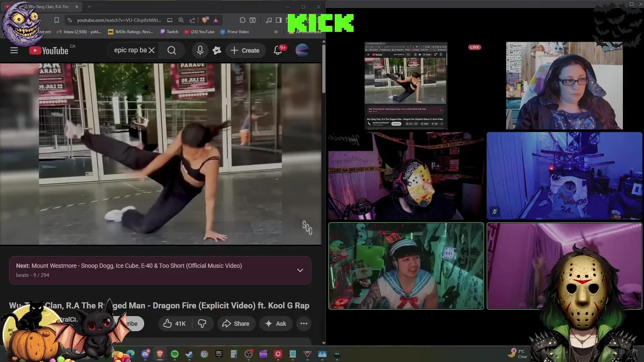644x362 pixels.
Task: Open next video 'Mount Westmore' title
Action: pos(136,265)
